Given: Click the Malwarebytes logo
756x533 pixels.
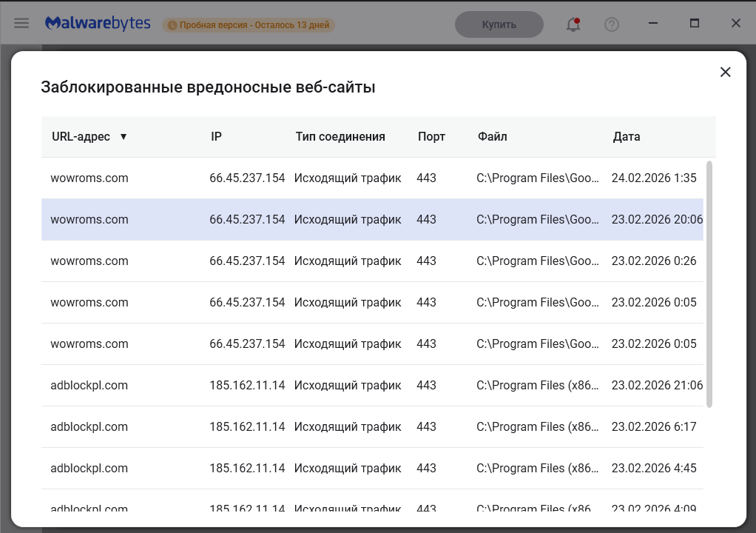Looking at the screenshot, I should point(98,23).
